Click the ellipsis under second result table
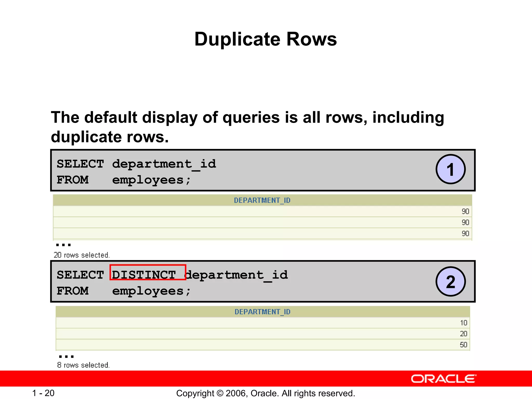The width and height of the screenshot is (532, 399). (x=66, y=356)
